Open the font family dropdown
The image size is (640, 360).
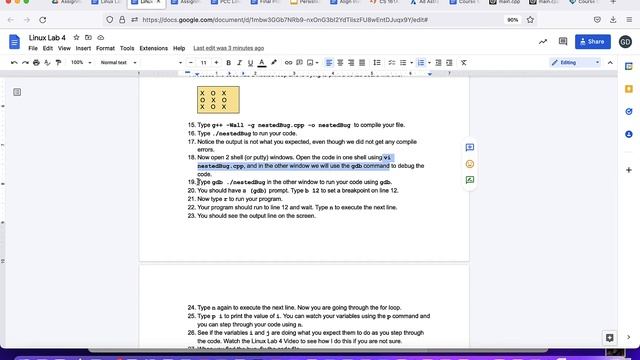(162, 62)
